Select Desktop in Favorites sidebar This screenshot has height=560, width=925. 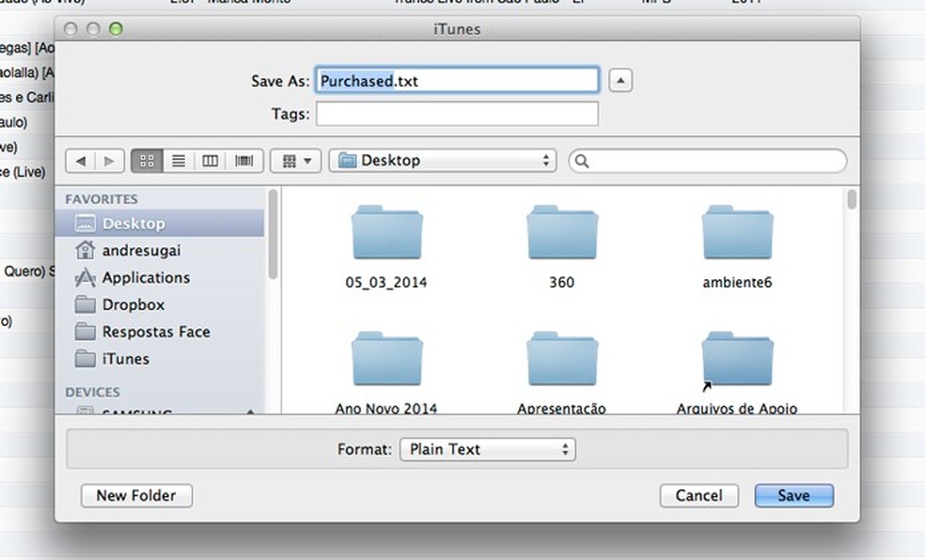click(159, 224)
